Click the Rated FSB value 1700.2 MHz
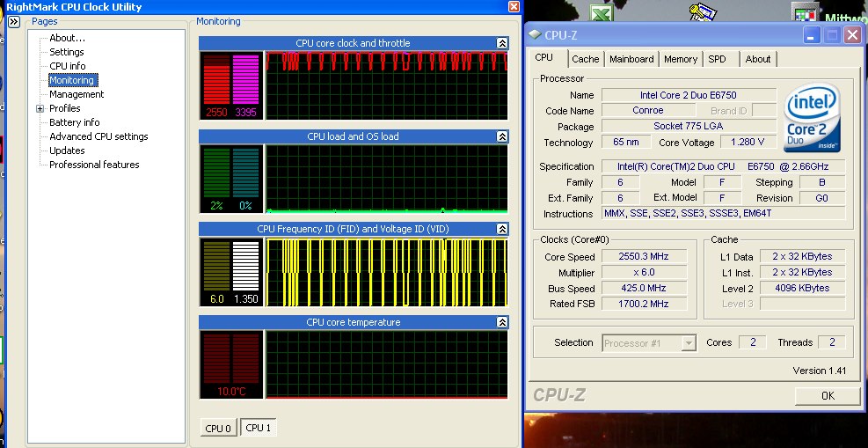Screen dimensions: 868x448 pyautogui.click(x=643, y=304)
